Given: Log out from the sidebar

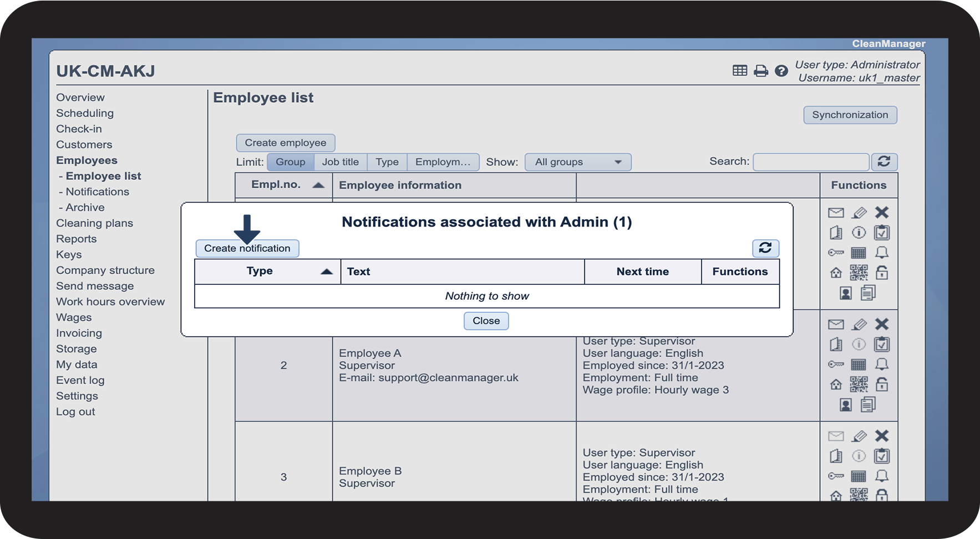Looking at the screenshot, I should point(75,411).
